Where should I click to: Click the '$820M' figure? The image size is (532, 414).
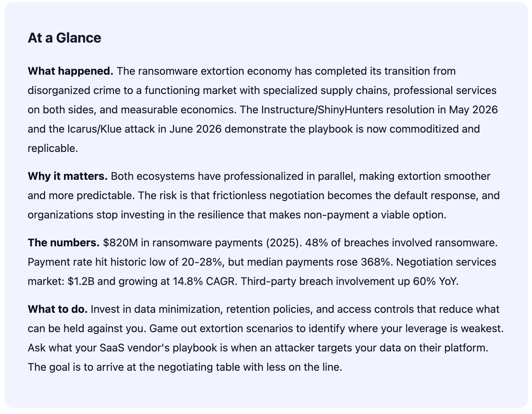(120, 243)
